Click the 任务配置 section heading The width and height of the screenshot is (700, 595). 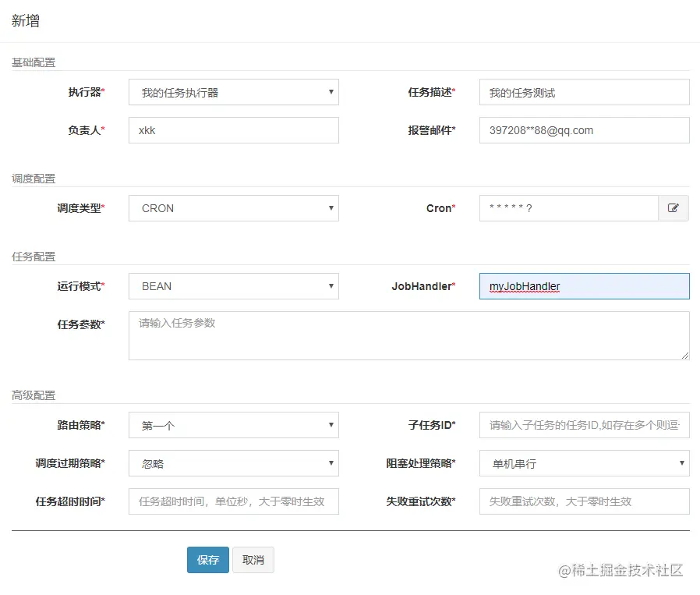(x=34, y=257)
